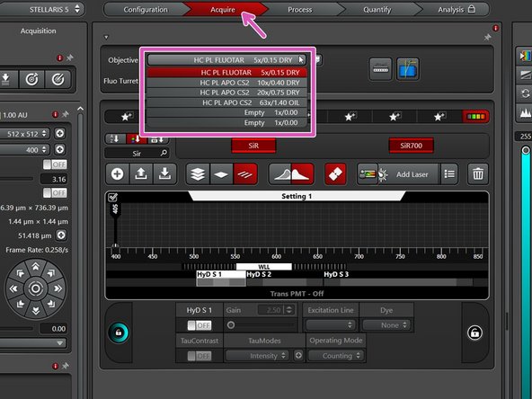
Task: Click the vertical cyan intensity slider handle
Action: [x=526, y=150]
